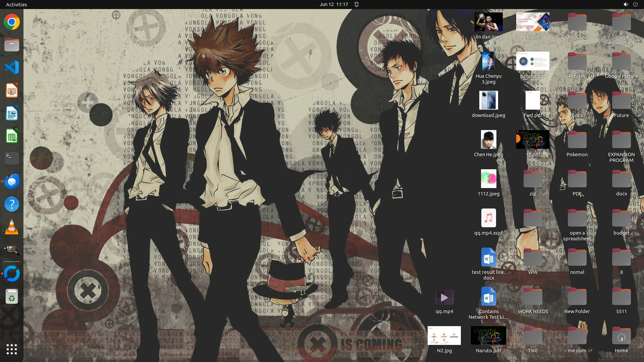Select the Naruto.pdf desktop file
The width and height of the screenshot is (644, 362).
tap(488, 336)
